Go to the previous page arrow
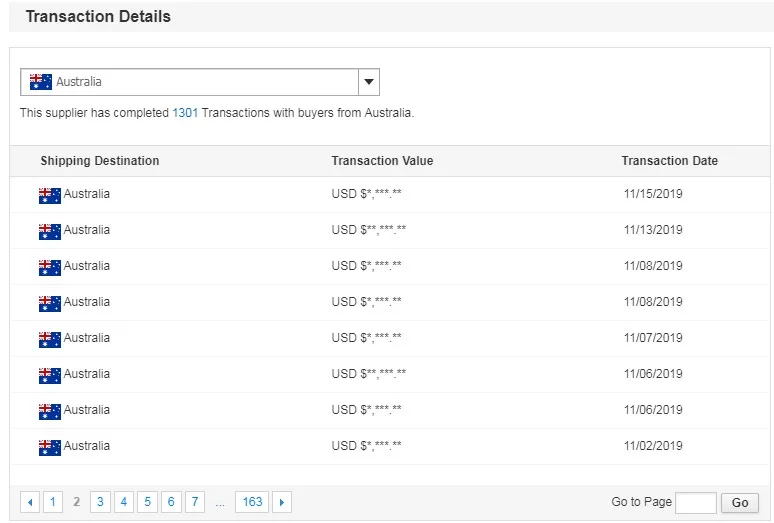The width and height of the screenshot is (774, 523). click(x=30, y=502)
